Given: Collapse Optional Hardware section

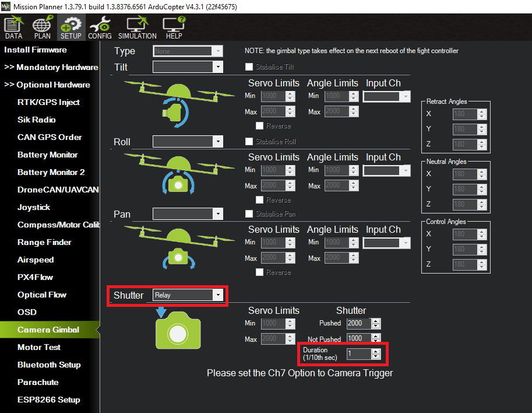Looking at the screenshot, I should tap(47, 85).
